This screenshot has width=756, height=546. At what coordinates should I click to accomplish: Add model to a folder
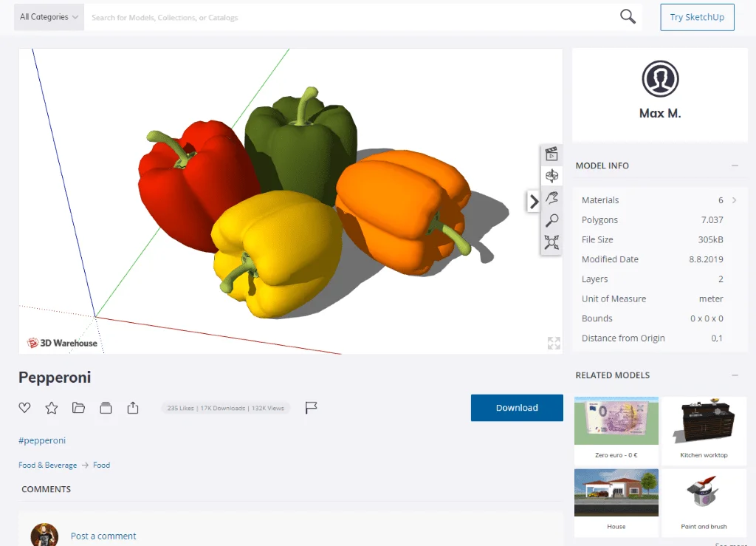tap(78, 408)
